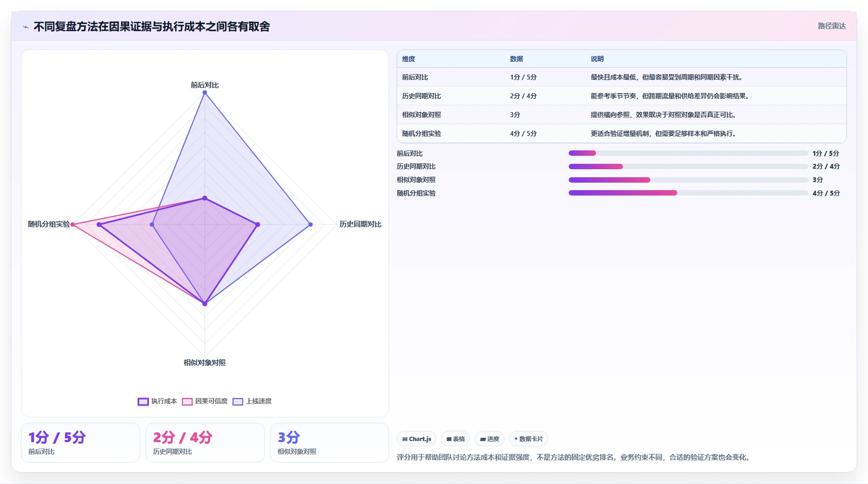The image size is (868, 484).
Task: Click the 相似对象对照 progress bar
Action: click(688, 180)
